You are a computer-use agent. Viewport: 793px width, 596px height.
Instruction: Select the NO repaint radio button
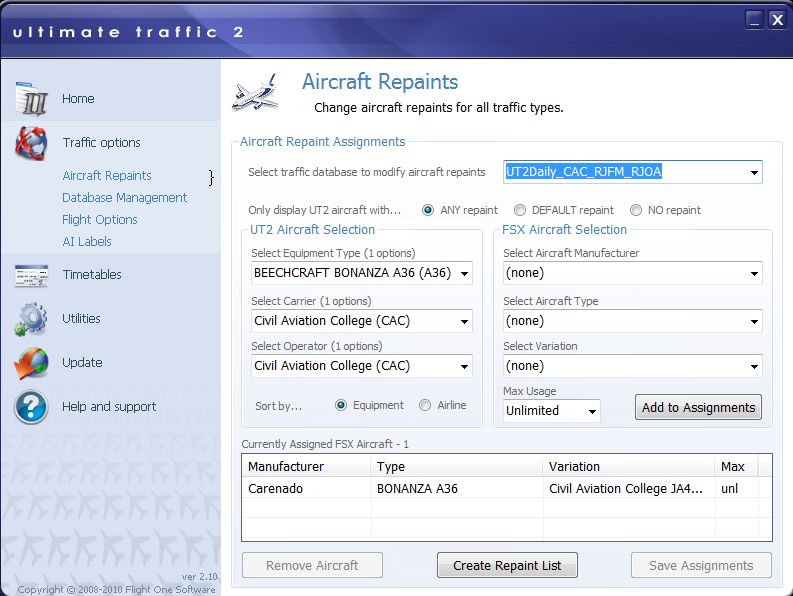pyautogui.click(x=636, y=210)
